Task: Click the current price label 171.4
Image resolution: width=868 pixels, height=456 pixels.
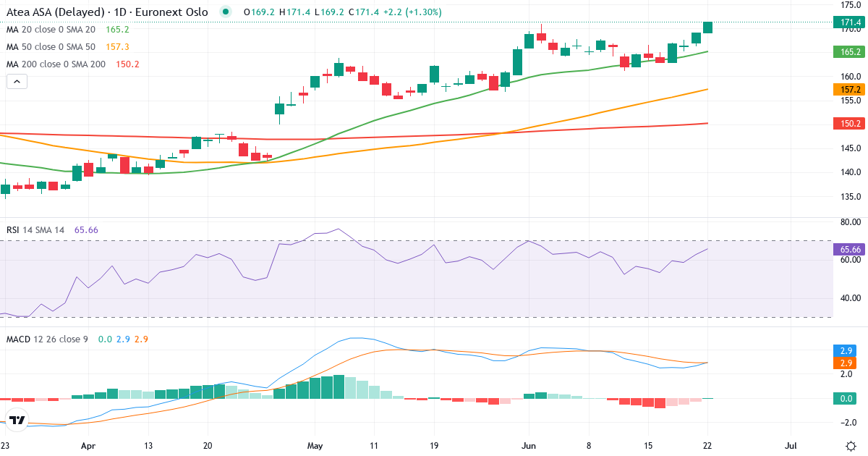Action: (851, 22)
